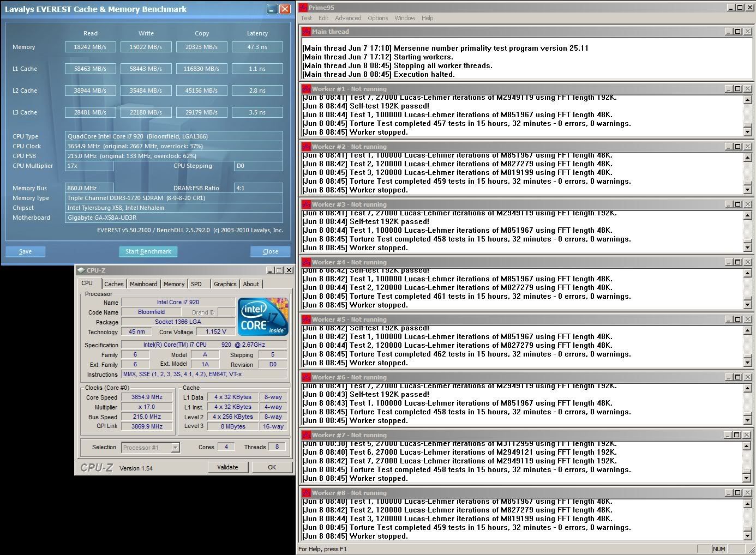
Task: Click Start Benchmark in EVEREST
Action: (x=148, y=251)
